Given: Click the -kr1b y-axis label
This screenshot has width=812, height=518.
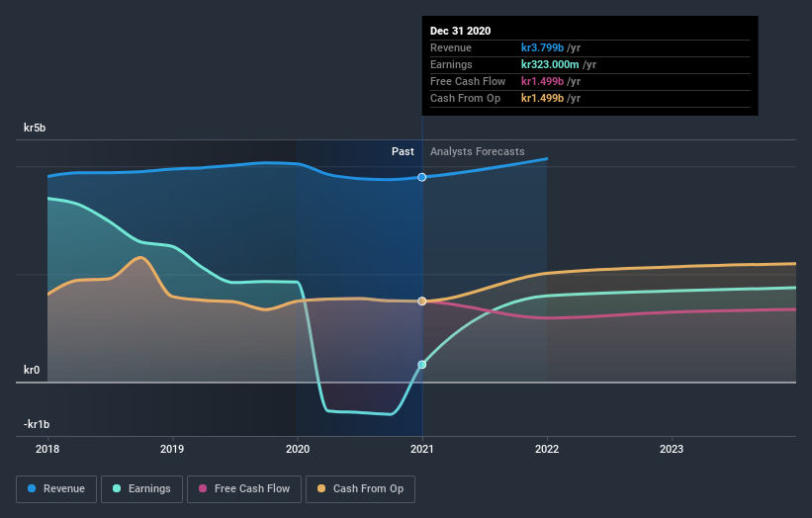Looking at the screenshot, I should pos(37,424).
